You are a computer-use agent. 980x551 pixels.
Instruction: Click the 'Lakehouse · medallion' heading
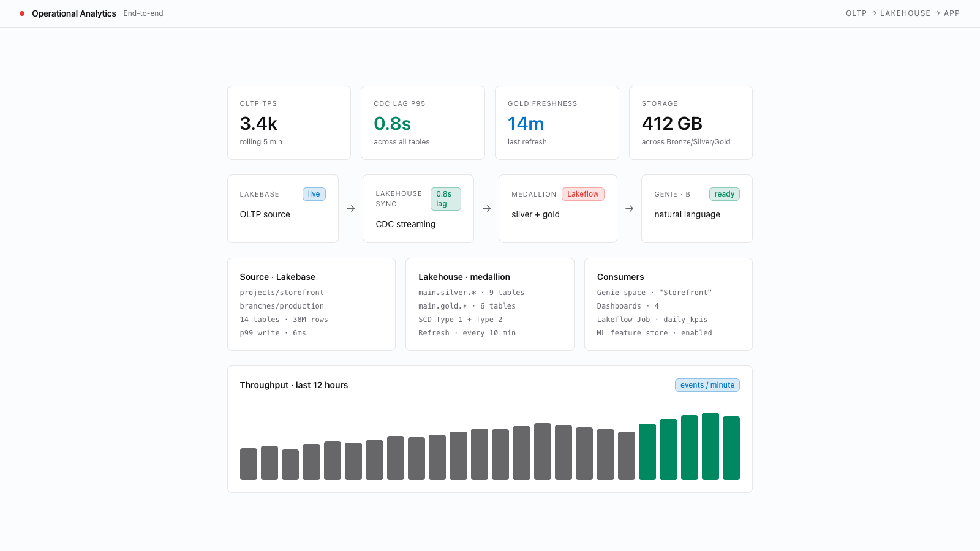pyautogui.click(x=464, y=277)
